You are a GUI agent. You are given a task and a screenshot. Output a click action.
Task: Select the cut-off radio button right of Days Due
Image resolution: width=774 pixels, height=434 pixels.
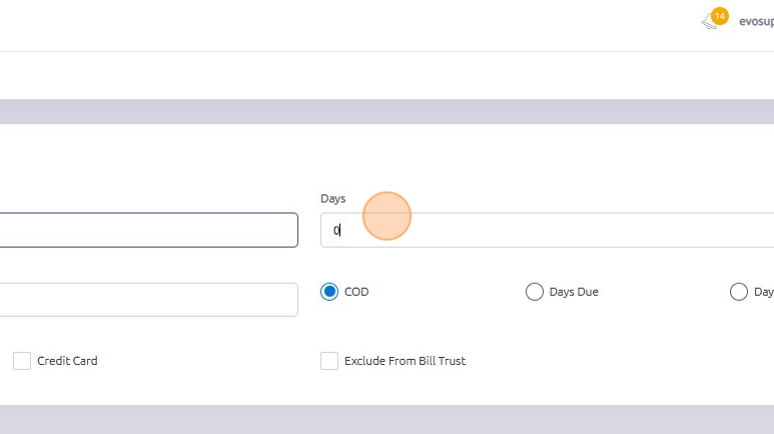pyautogui.click(x=739, y=292)
